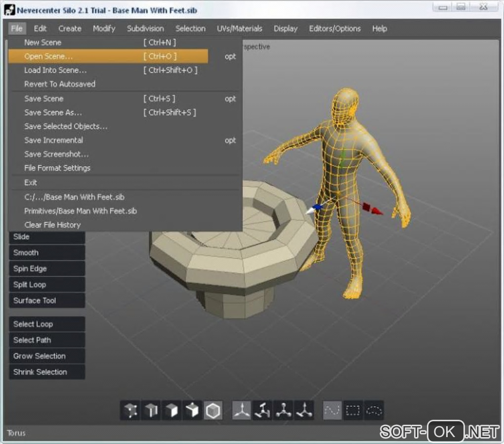Open options box beside Save Incremental

pyautogui.click(x=230, y=140)
